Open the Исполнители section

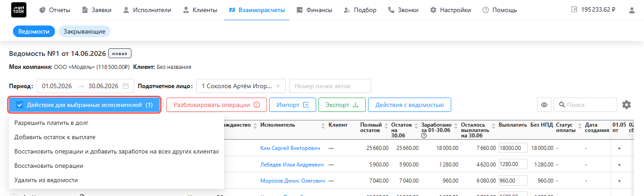coord(148,10)
